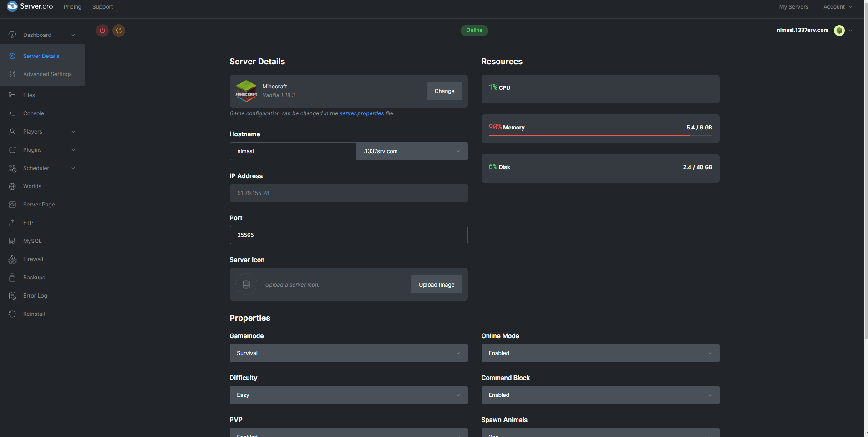
Task: Go to My Servers
Action: click(x=793, y=7)
